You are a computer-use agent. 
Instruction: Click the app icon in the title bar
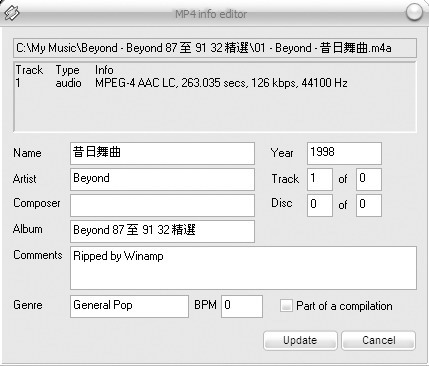pos(12,13)
